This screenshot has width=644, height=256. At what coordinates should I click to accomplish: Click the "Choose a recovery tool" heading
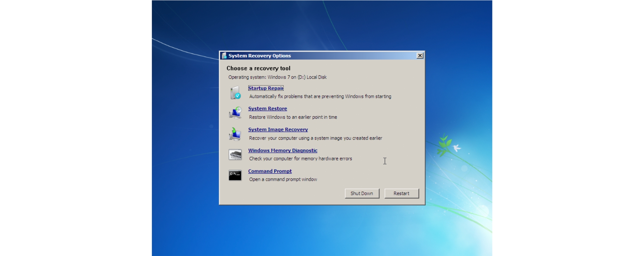point(258,68)
